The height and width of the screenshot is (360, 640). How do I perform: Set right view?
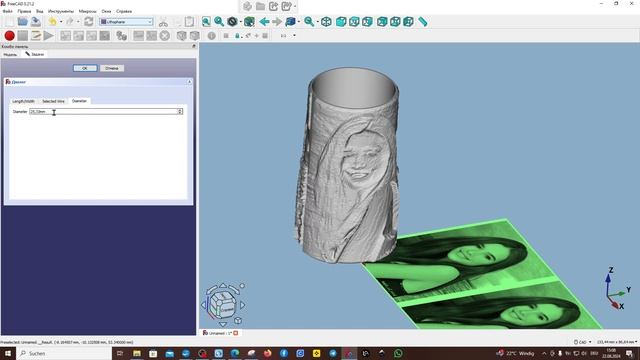[367, 22]
